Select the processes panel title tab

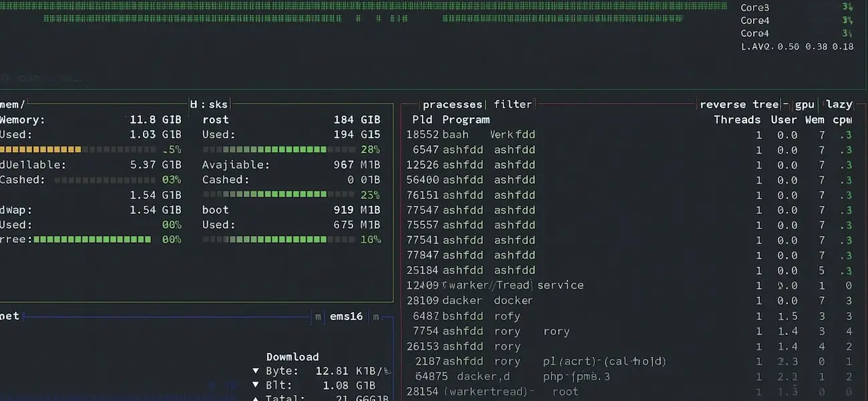(x=452, y=104)
